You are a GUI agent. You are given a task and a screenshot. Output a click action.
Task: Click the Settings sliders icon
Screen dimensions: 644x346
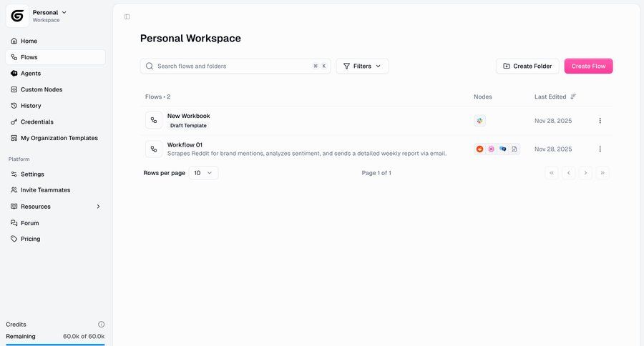(x=14, y=174)
